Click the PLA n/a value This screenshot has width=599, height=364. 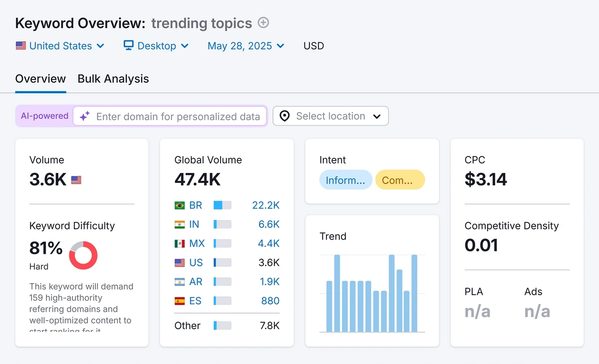478,312
